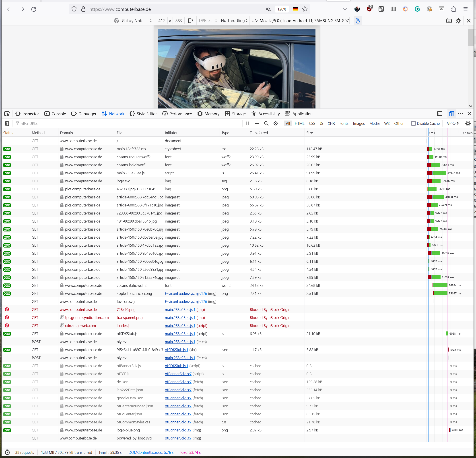Open the GPRS throttling dropdown
This screenshot has height=458, width=476.
pos(452,123)
